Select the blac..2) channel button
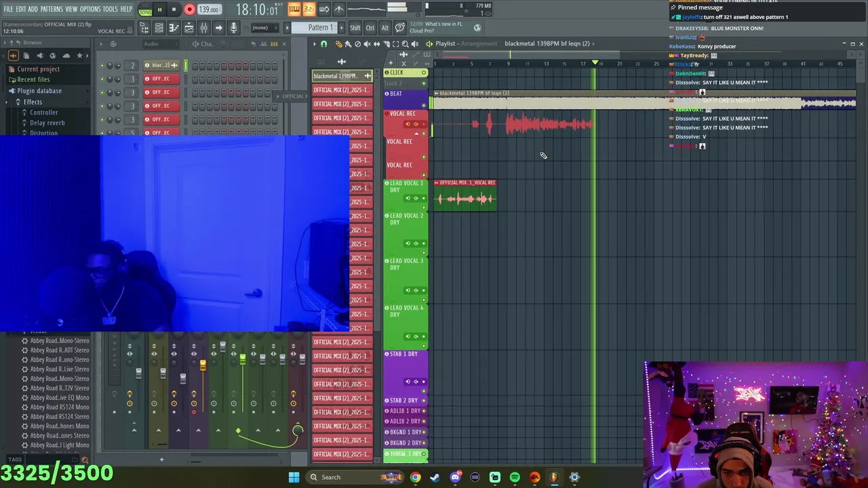The height and width of the screenshot is (488, 868). 161,65
